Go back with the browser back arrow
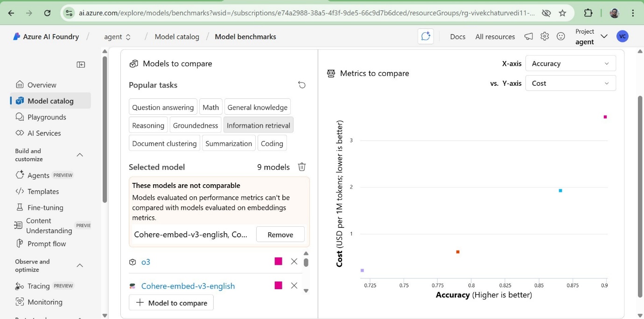 coord(11,13)
